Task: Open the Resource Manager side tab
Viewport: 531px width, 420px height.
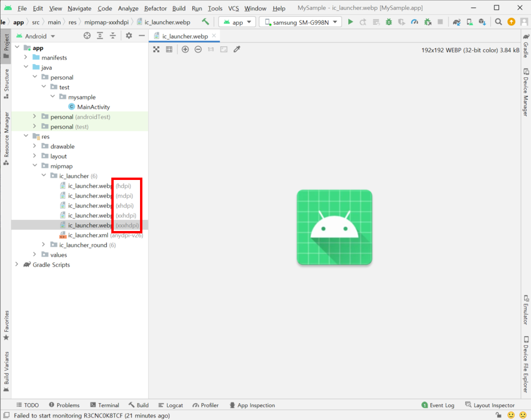Action: coord(6,138)
